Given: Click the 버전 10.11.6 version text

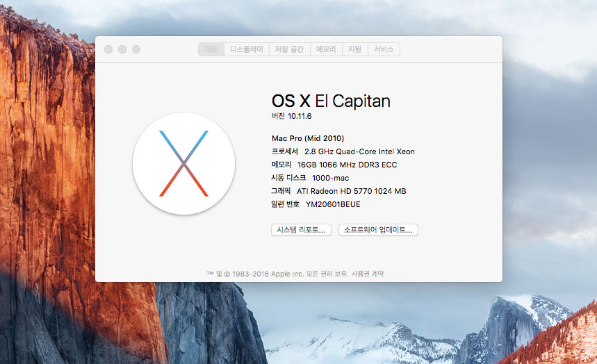Looking at the screenshot, I should (291, 116).
